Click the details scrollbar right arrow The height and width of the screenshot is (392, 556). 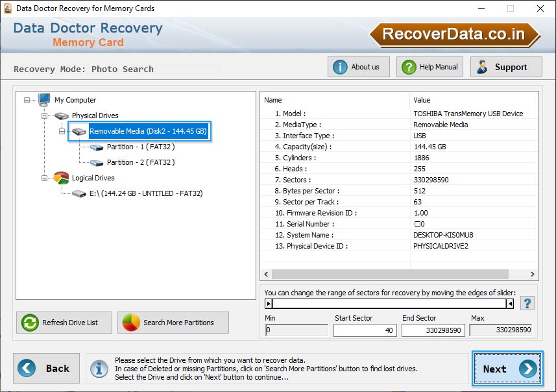(x=532, y=275)
